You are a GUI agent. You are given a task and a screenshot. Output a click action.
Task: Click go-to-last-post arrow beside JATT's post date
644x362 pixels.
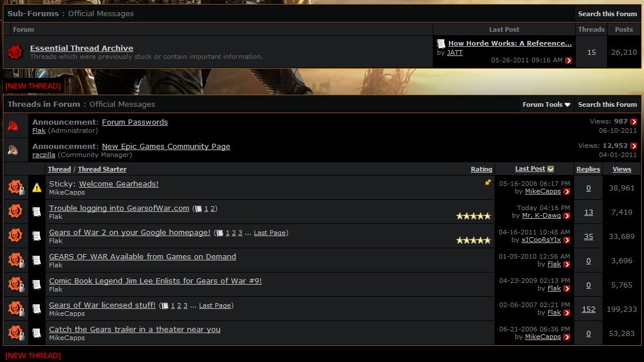[568, 61]
